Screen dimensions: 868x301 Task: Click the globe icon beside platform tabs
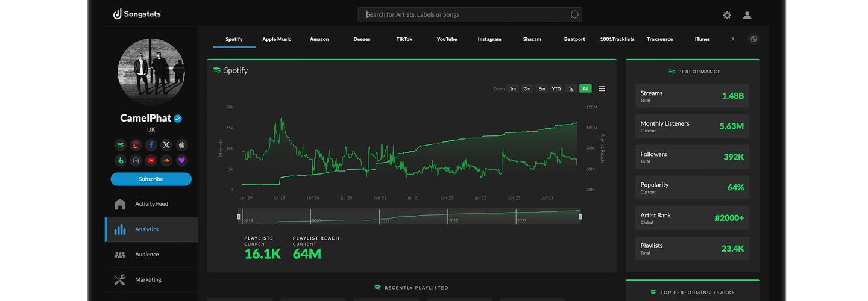point(753,39)
